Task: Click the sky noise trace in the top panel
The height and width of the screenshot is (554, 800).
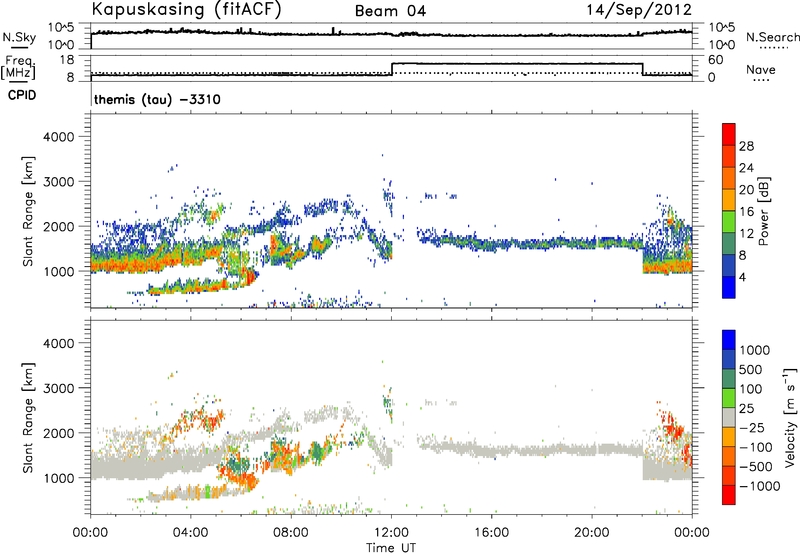Action: coord(391,34)
